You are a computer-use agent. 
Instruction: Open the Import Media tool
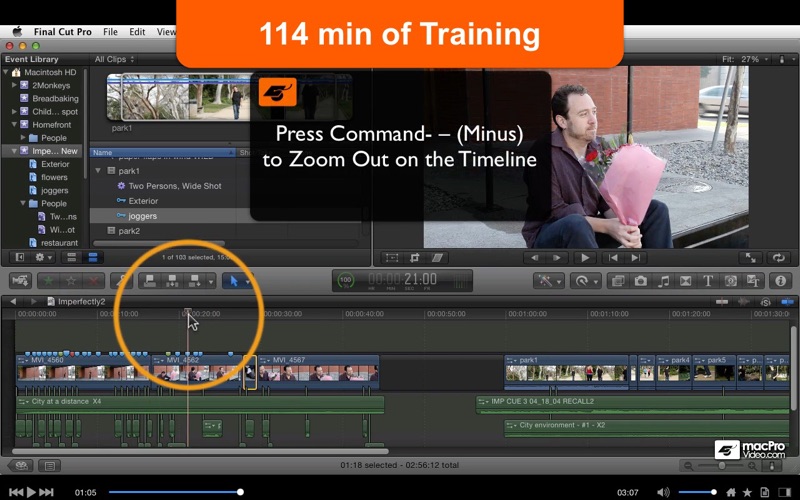pyautogui.click(x=20, y=281)
